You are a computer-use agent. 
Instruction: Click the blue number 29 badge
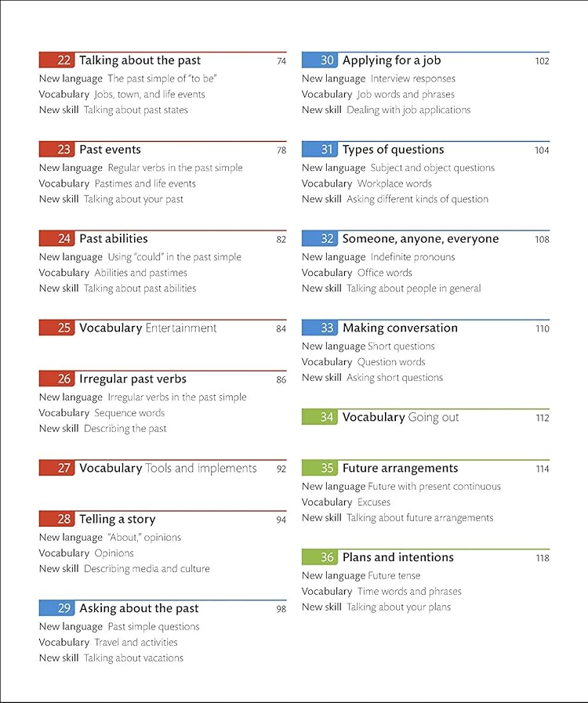tap(56, 609)
